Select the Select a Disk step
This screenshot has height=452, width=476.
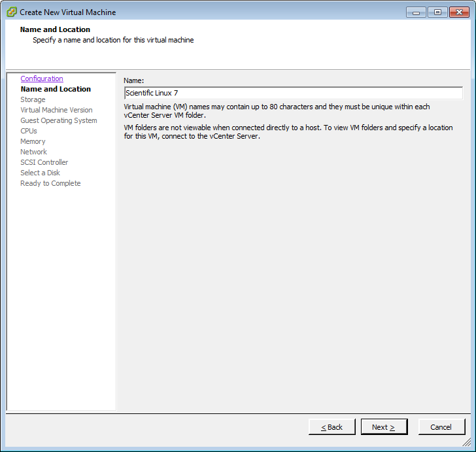(x=40, y=173)
